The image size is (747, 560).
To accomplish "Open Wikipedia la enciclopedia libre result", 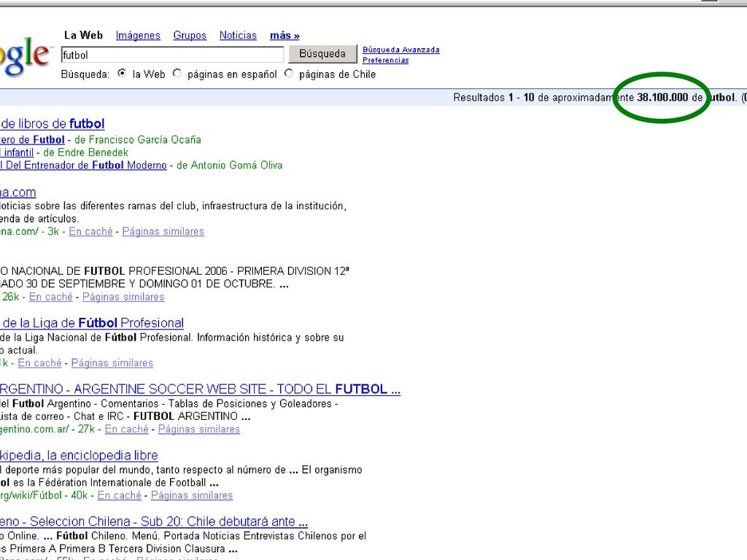I will click(x=79, y=456).
